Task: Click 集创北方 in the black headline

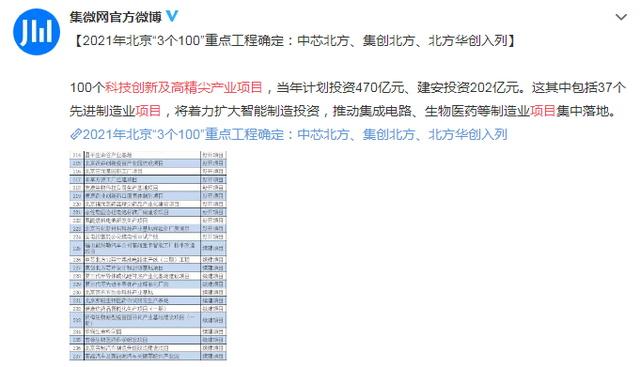Action: coord(389,40)
